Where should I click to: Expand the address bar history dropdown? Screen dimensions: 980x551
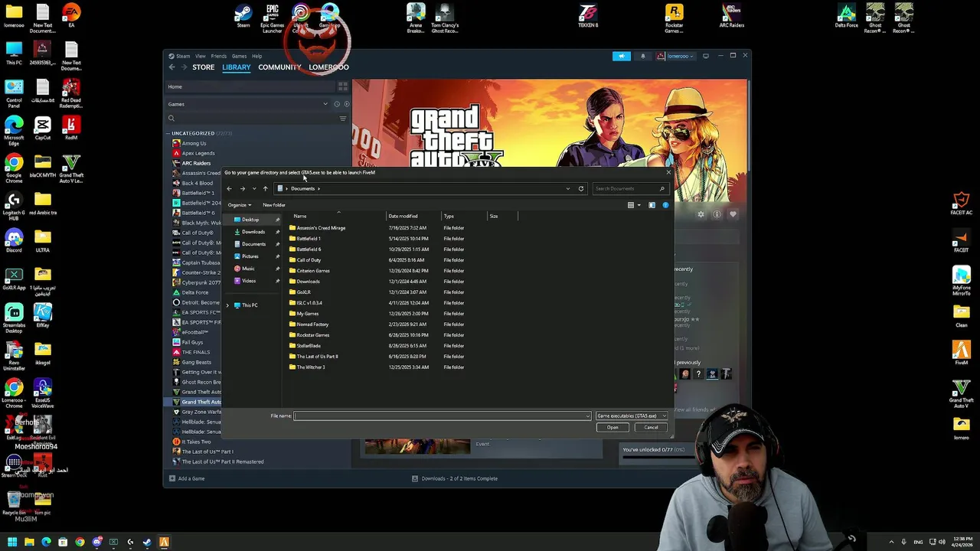coord(568,188)
